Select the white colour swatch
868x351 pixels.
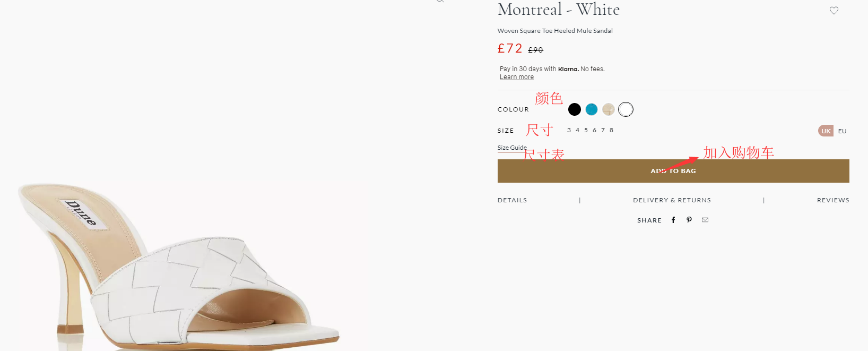click(x=626, y=109)
